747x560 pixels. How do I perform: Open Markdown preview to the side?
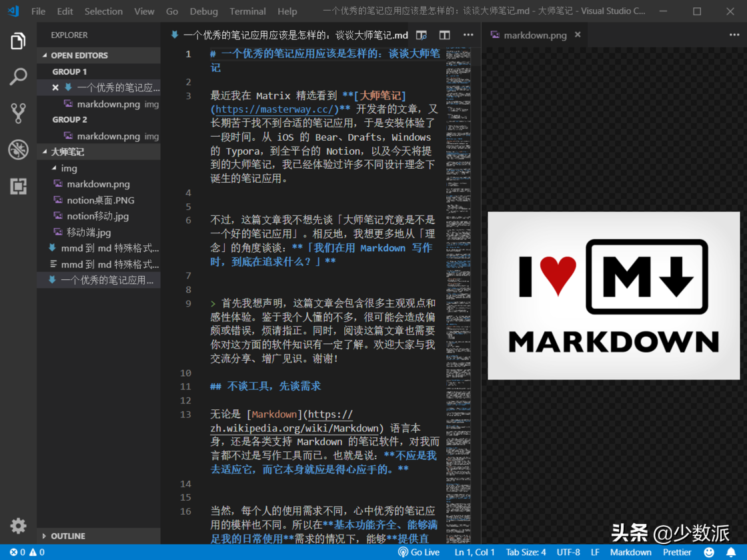[421, 35]
